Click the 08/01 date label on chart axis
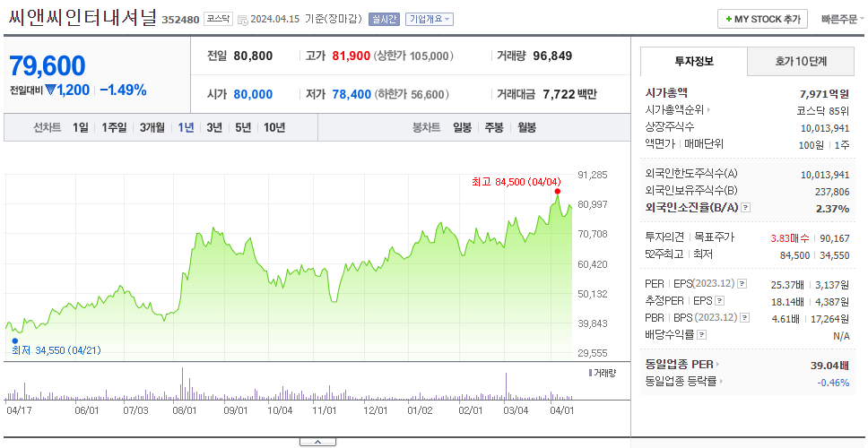Screen dimensions: 868x448 185,411
